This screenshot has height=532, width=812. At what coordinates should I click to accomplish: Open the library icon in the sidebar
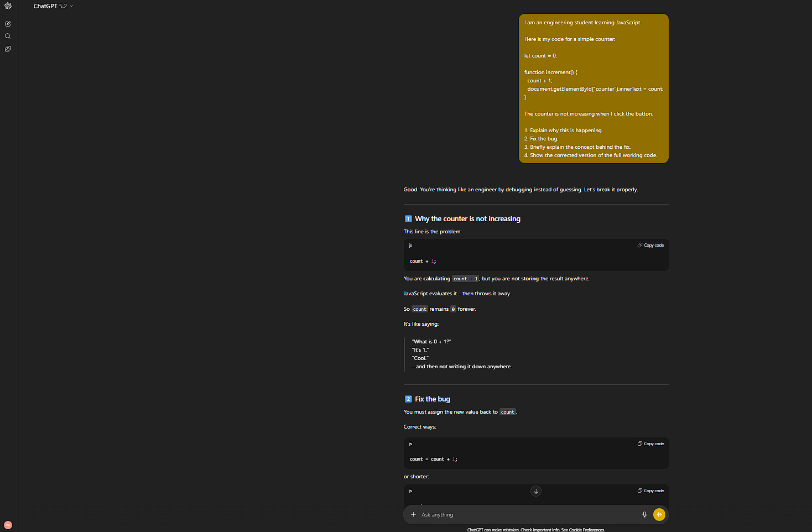[x=8, y=49]
